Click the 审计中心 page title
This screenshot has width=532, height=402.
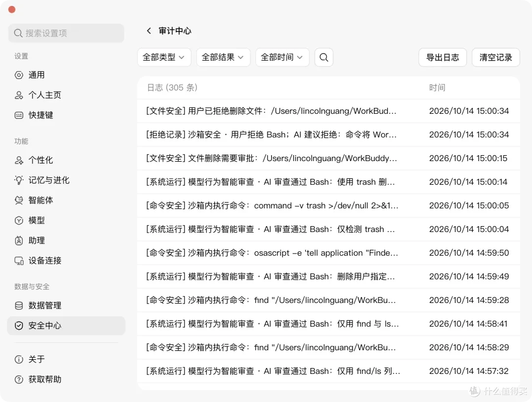(x=175, y=31)
